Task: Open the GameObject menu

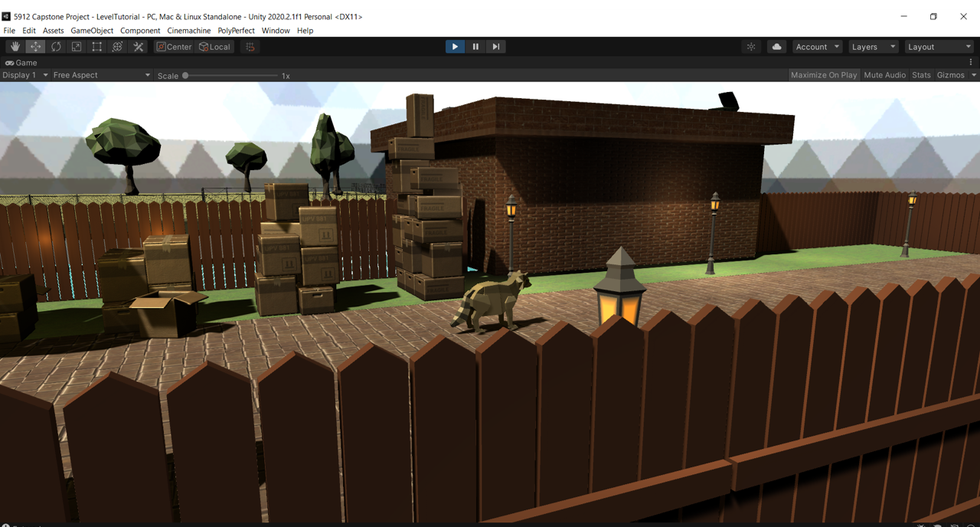Action: pos(92,31)
